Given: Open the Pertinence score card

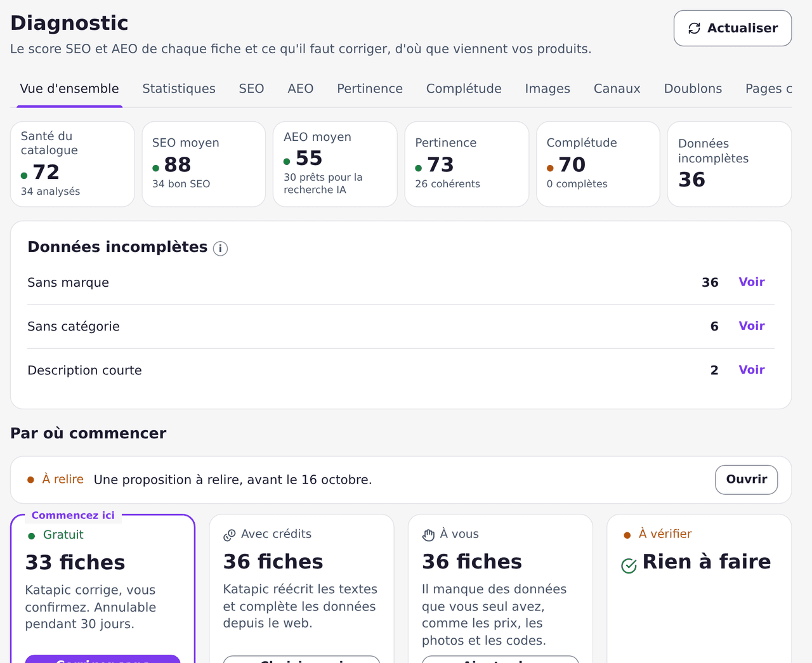Looking at the screenshot, I should point(467,164).
